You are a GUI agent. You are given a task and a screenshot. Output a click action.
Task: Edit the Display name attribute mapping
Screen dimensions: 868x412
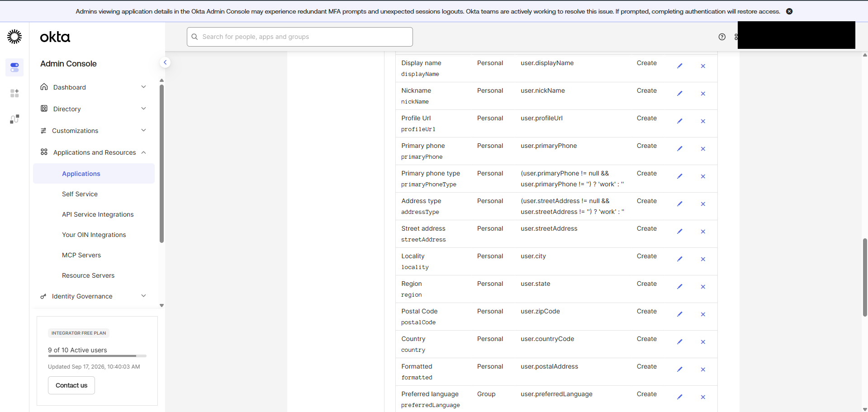coord(679,66)
